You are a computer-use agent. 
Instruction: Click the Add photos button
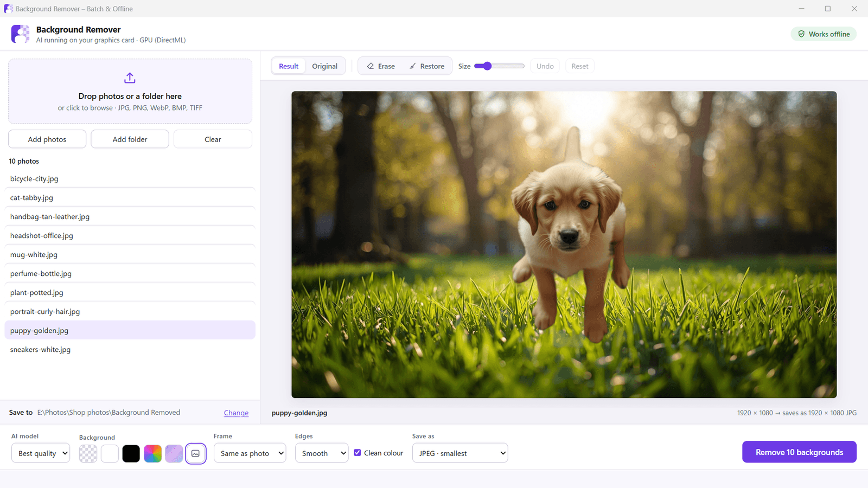[47, 139]
